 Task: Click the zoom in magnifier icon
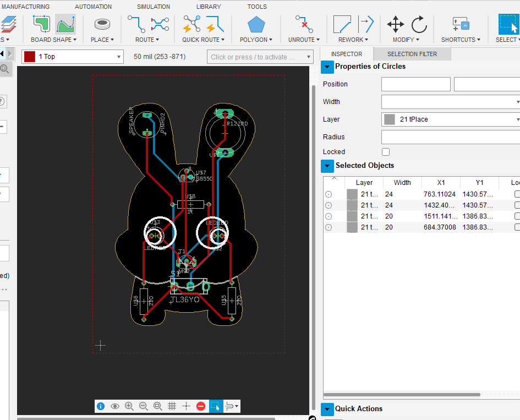129,406
